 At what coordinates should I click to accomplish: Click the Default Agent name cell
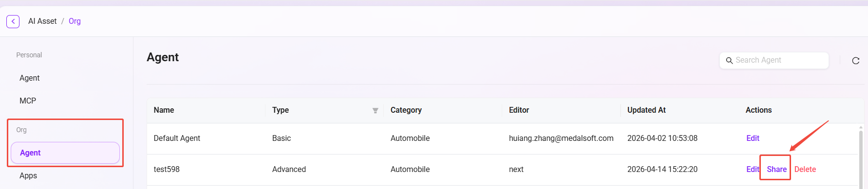[177, 138]
